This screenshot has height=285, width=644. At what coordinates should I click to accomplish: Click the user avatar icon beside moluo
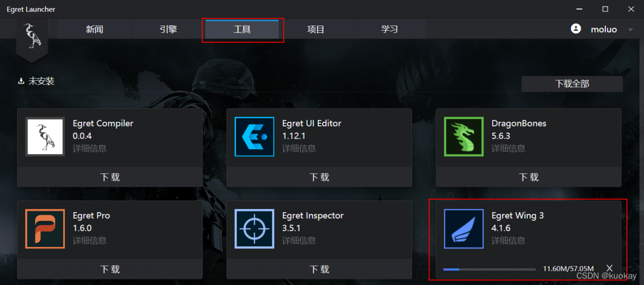[x=576, y=29]
